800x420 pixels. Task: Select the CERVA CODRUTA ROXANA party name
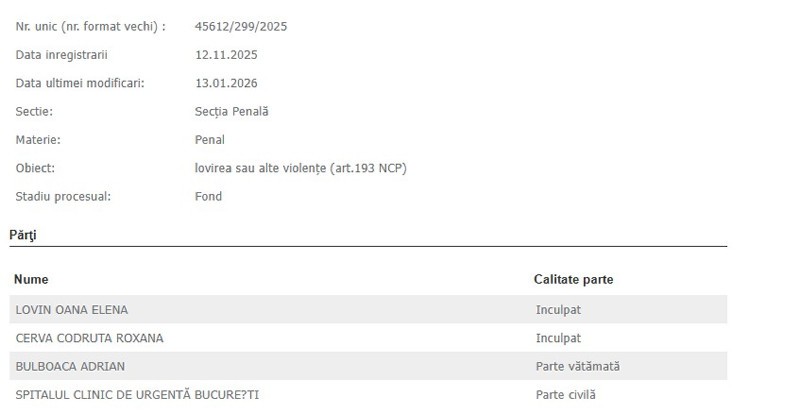89,338
